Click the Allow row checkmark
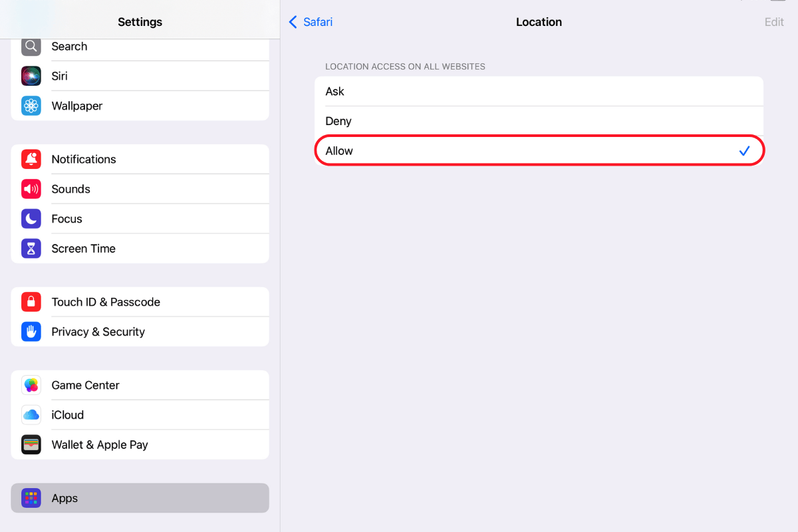Viewport: 798px width, 532px height. pyautogui.click(x=744, y=151)
